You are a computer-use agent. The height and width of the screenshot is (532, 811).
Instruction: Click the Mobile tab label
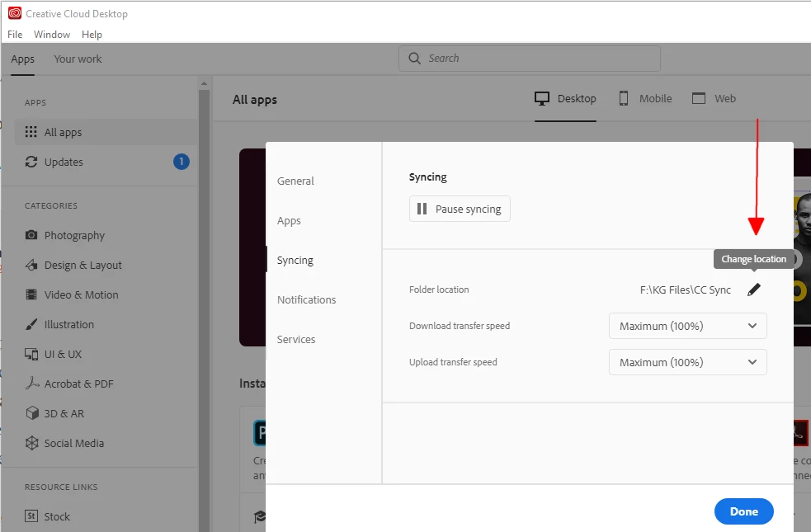tap(655, 99)
